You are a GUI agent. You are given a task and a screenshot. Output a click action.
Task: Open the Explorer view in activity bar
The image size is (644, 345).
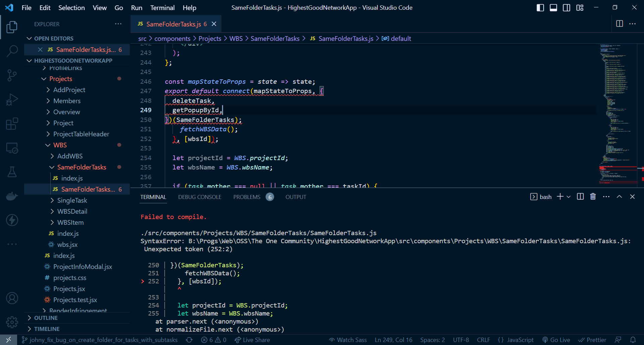point(12,27)
